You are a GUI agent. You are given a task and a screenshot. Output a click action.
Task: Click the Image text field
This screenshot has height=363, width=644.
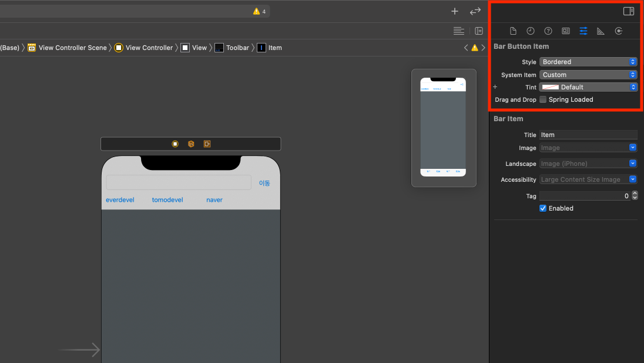point(583,148)
